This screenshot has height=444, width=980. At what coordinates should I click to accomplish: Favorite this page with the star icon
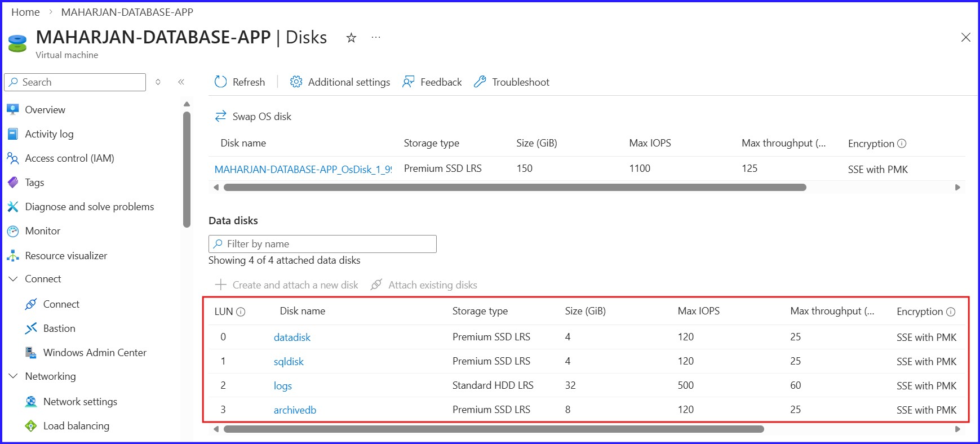click(x=351, y=38)
